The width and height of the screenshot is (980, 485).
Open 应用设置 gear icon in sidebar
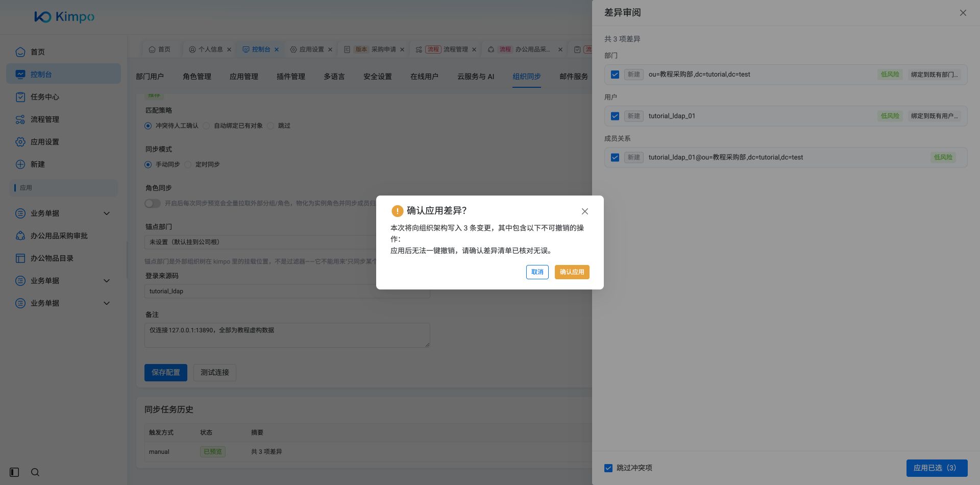pos(20,142)
